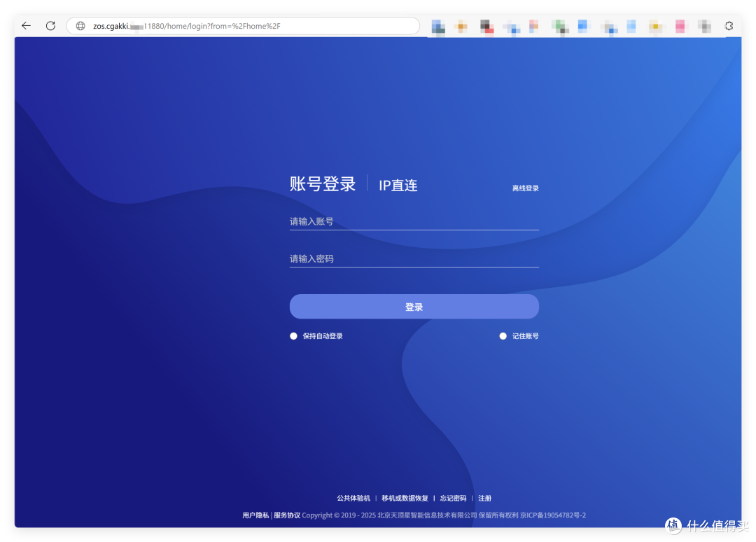Focus the 请输入账号 account field
This screenshot has width=756, height=542.
point(414,222)
